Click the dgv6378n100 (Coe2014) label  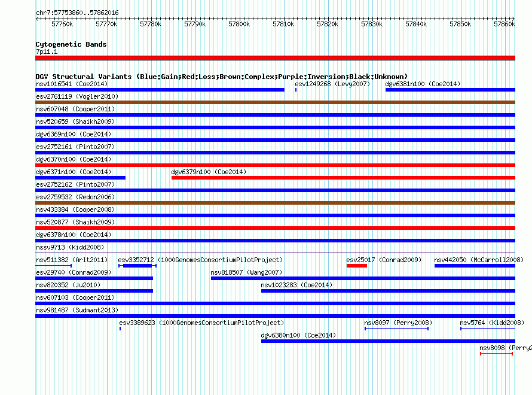coord(74,235)
